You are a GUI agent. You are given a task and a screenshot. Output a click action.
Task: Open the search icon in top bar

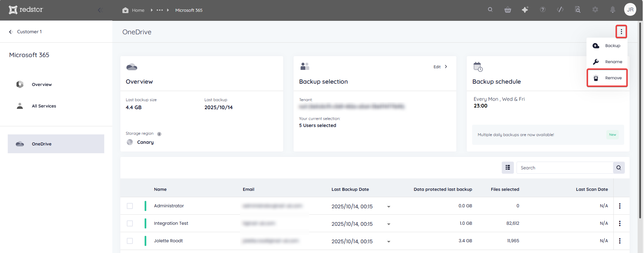point(490,10)
